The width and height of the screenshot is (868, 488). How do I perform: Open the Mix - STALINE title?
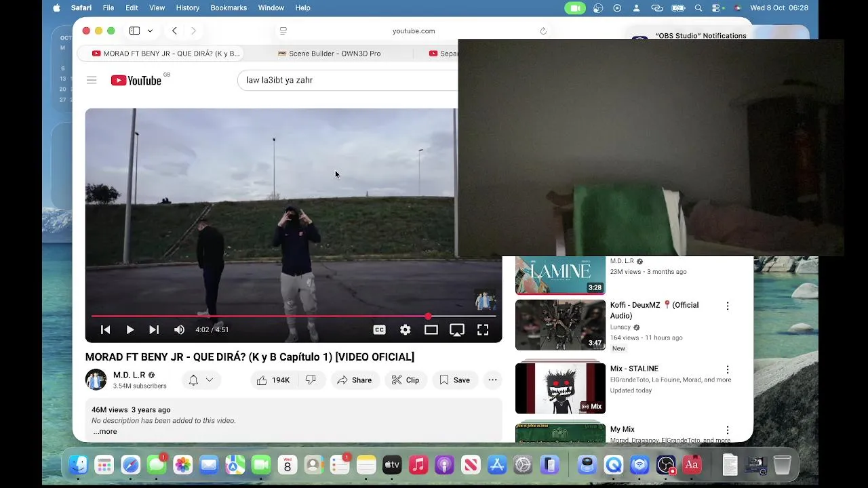point(634,369)
